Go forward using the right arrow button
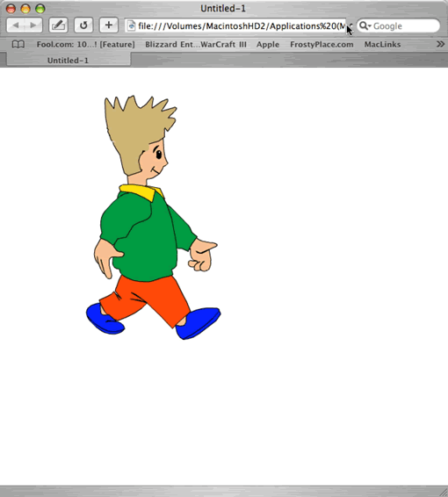448x497 pixels. tap(33, 25)
